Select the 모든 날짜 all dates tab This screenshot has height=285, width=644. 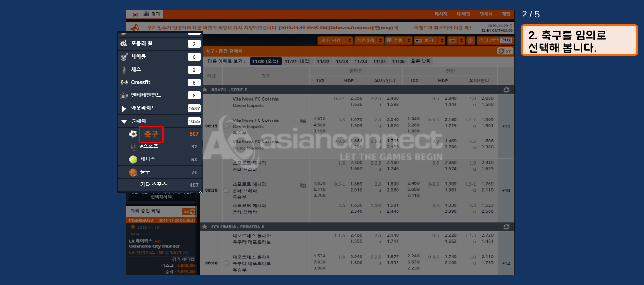coord(421,61)
